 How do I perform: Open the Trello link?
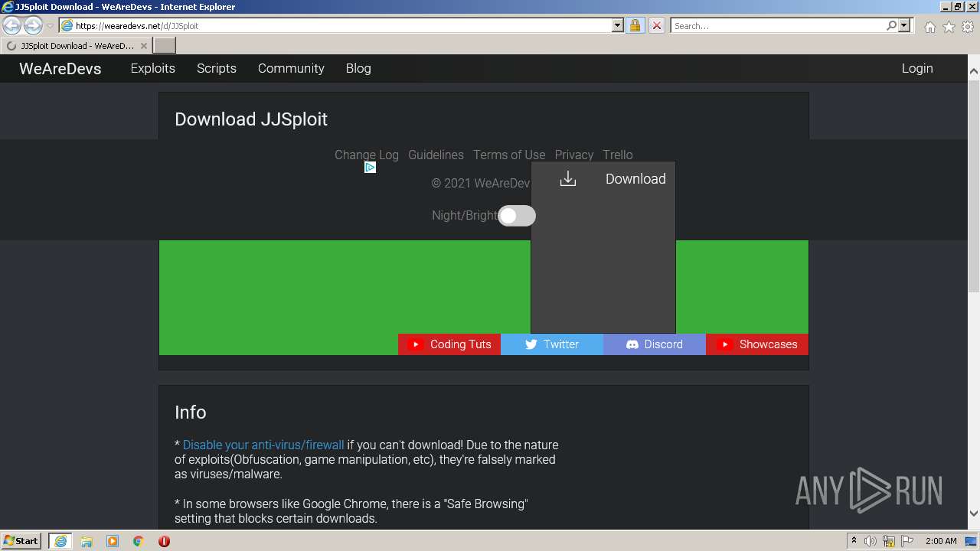coord(618,155)
